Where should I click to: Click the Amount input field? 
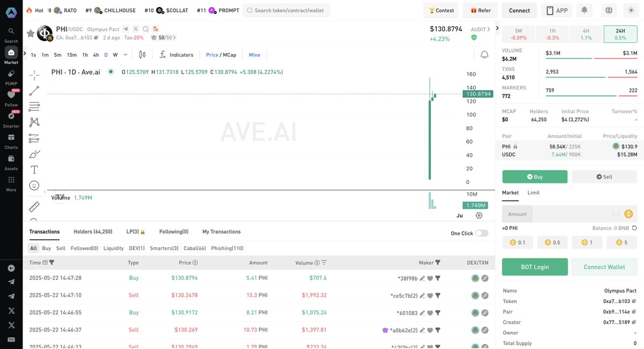pos(569,214)
